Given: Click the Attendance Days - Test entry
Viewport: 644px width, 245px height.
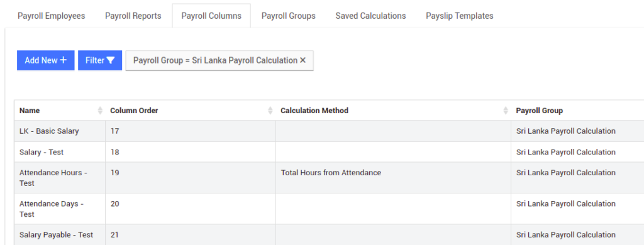Looking at the screenshot, I should click(x=52, y=209).
